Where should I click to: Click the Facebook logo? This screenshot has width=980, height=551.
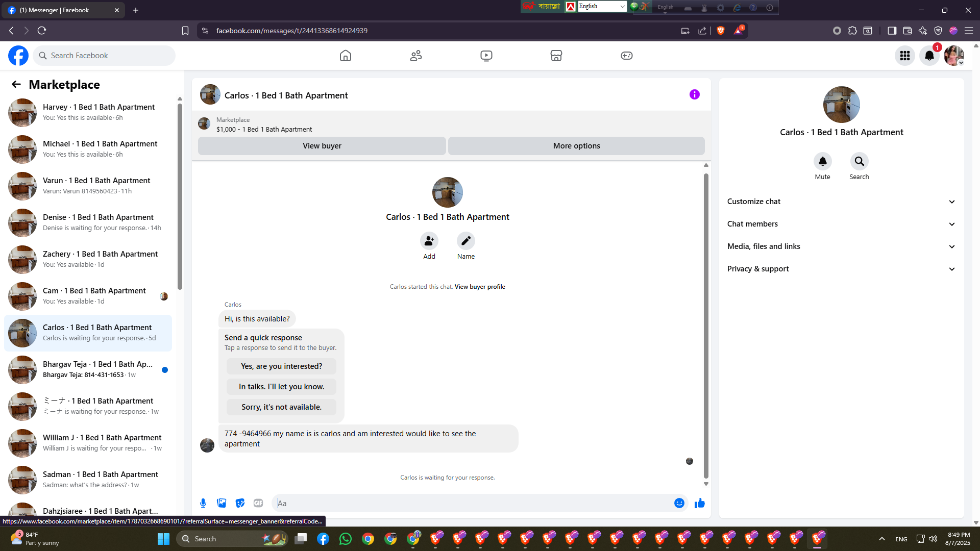tap(18, 56)
